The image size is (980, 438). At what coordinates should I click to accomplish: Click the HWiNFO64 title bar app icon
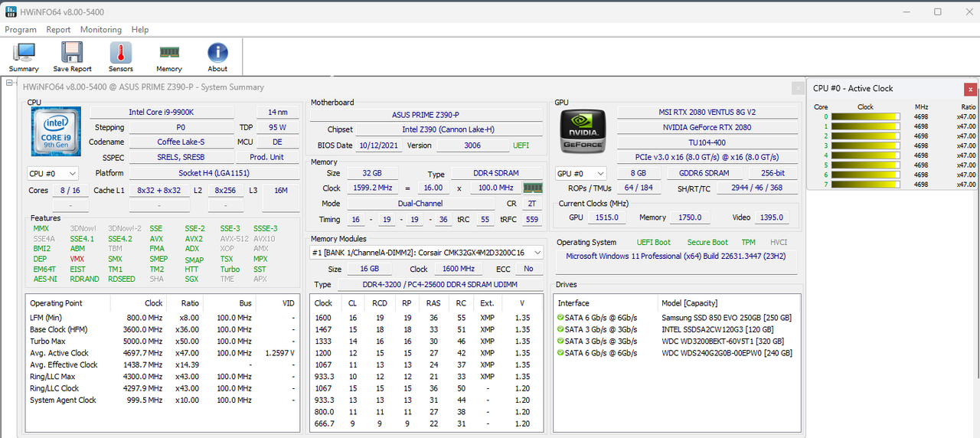[11, 11]
